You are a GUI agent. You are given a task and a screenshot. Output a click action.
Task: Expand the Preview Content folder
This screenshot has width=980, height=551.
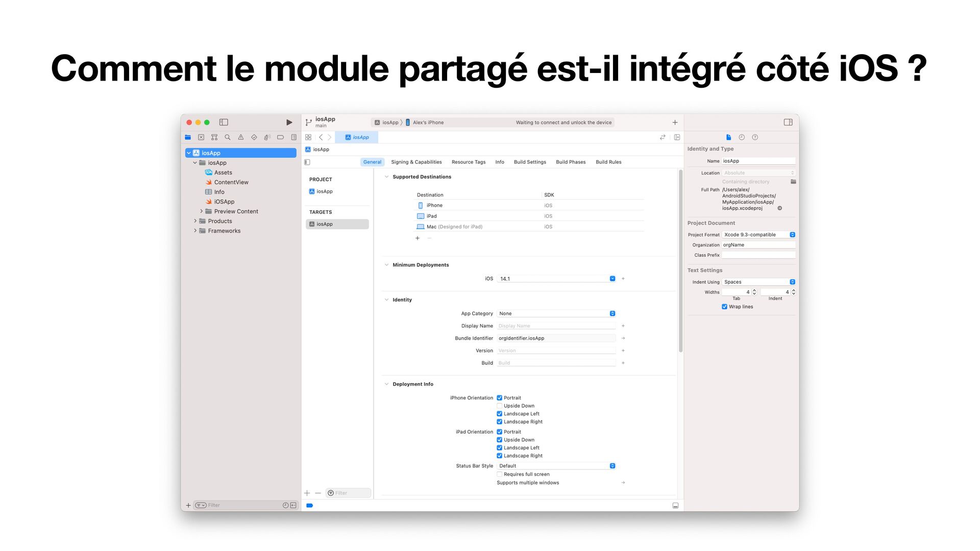(x=201, y=211)
